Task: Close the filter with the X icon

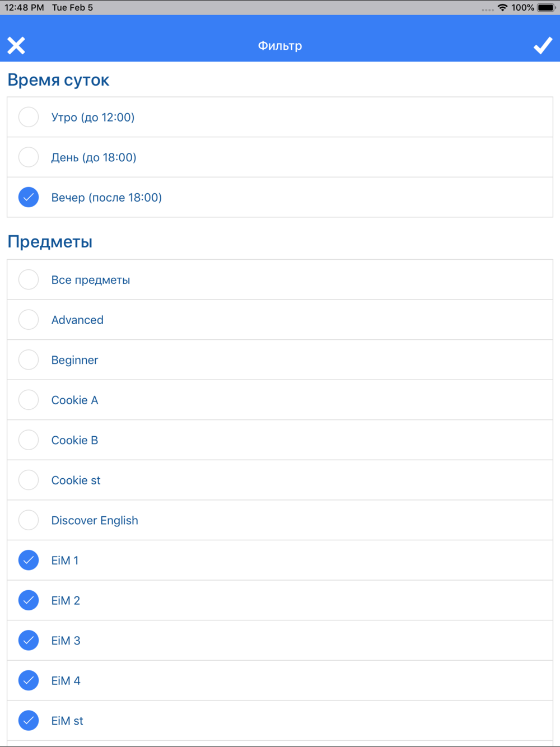Action: [x=16, y=45]
